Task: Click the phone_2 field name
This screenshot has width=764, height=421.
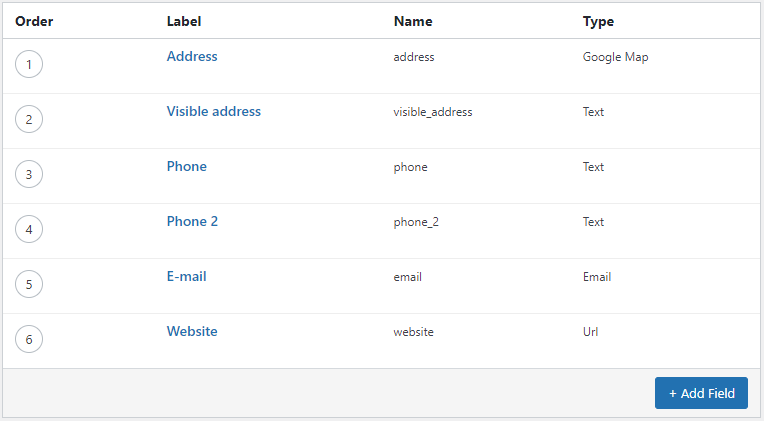Action: 416,222
